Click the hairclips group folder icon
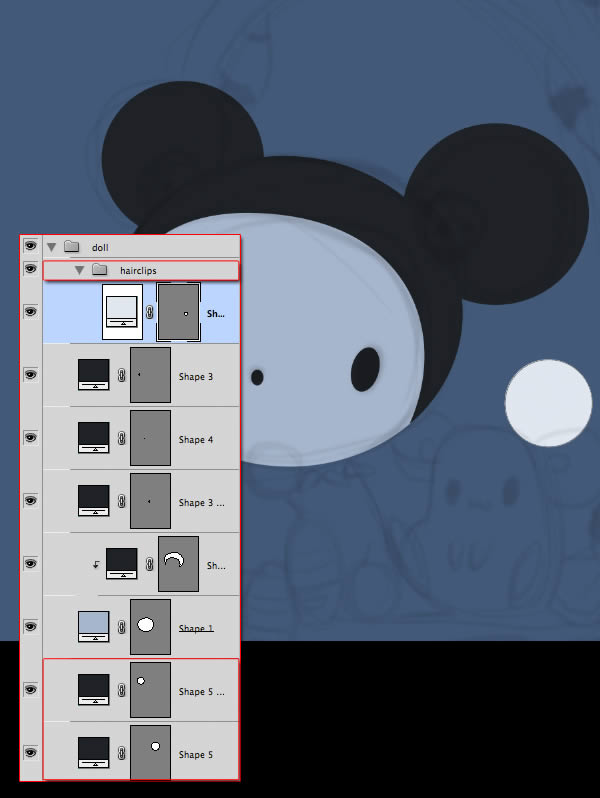This screenshot has height=798, width=600. click(100, 270)
